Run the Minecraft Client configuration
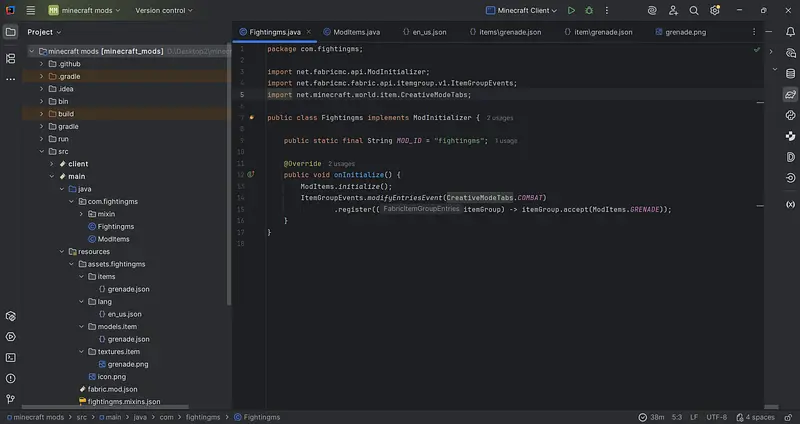The width and height of the screenshot is (800, 424). [x=571, y=10]
